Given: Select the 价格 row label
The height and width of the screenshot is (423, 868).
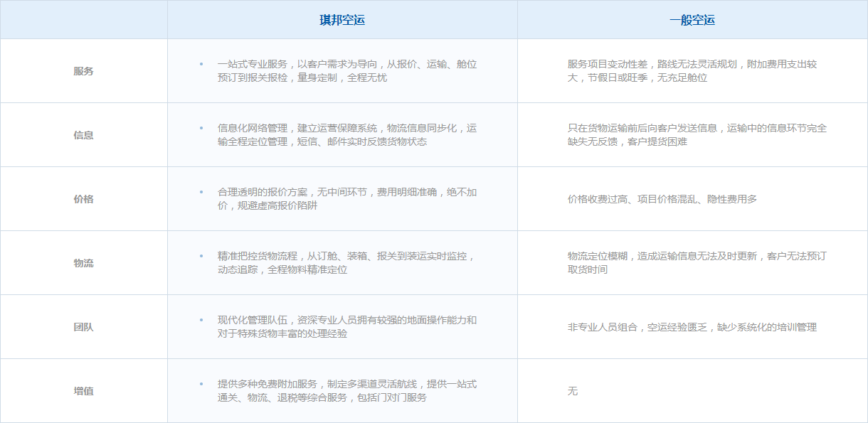Looking at the screenshot, I should coord(83,199).
